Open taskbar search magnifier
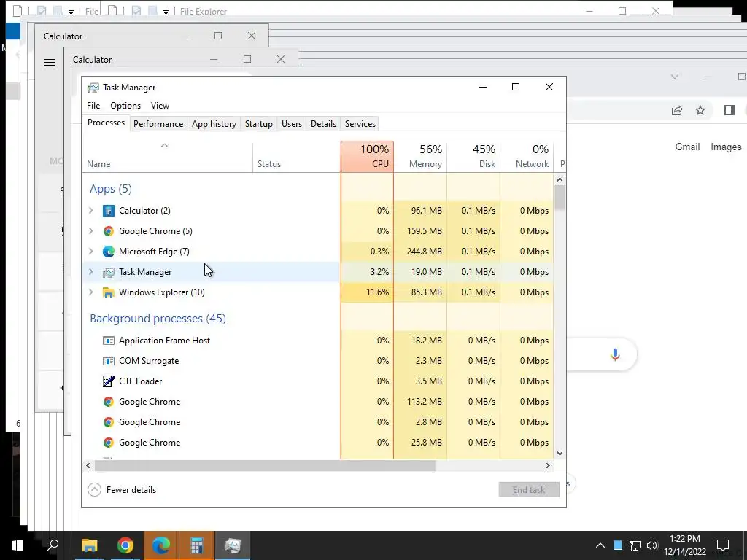The width and height of the screenshot is (747, 560). (53, 545)
